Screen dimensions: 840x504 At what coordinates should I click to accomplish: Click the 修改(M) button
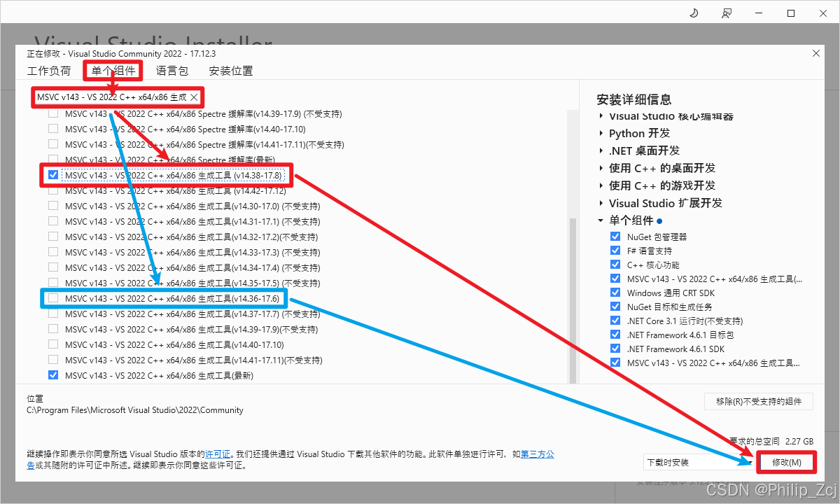click(787, 462)
